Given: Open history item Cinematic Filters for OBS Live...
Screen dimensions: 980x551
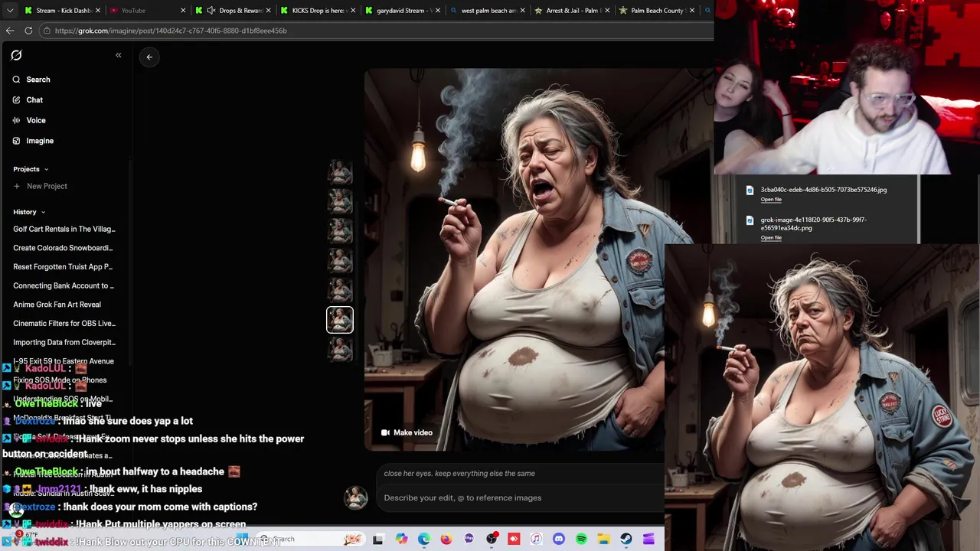Looking at the screenshot, I should 64,324.
